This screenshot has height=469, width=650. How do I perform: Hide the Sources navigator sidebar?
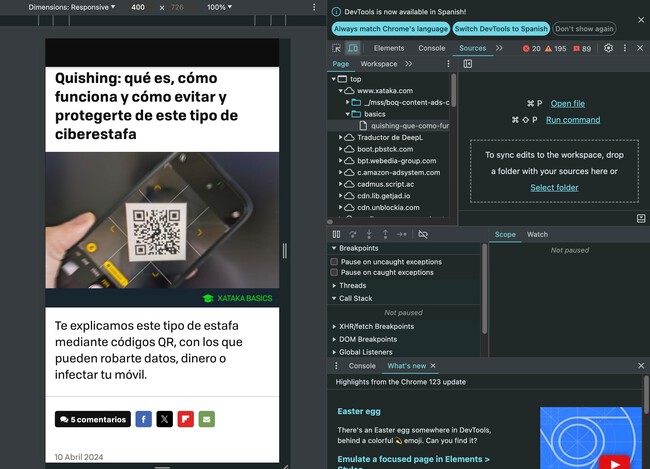coord(467,64)
